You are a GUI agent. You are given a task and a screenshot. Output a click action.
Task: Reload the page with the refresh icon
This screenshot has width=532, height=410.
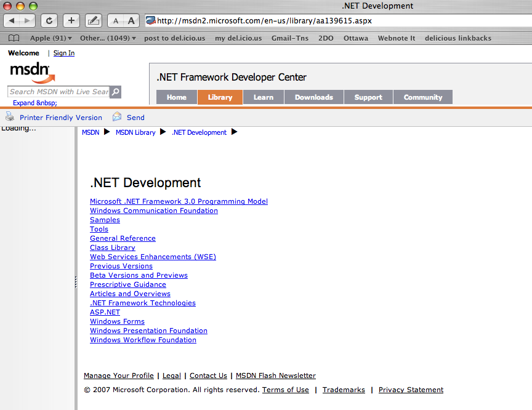pyautogui.click(x=49, y=21)
